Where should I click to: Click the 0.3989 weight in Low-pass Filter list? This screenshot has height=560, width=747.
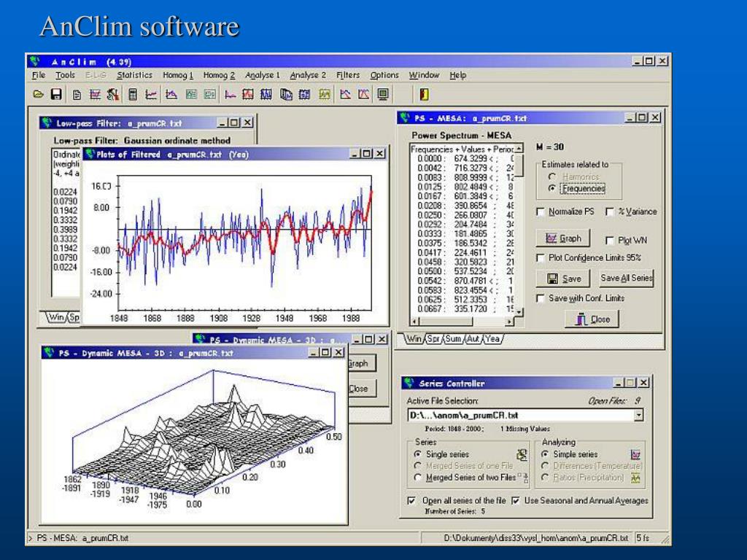click(x=65, y=230)
